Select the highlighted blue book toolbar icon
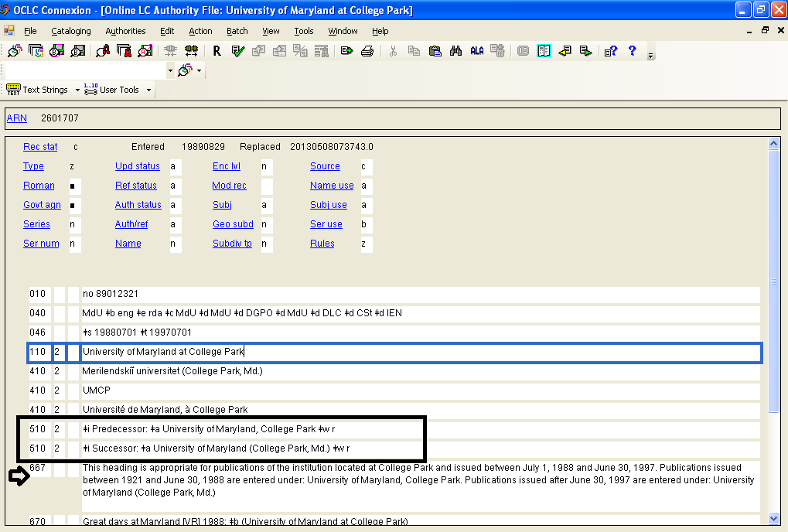 [x=544, y=51]
